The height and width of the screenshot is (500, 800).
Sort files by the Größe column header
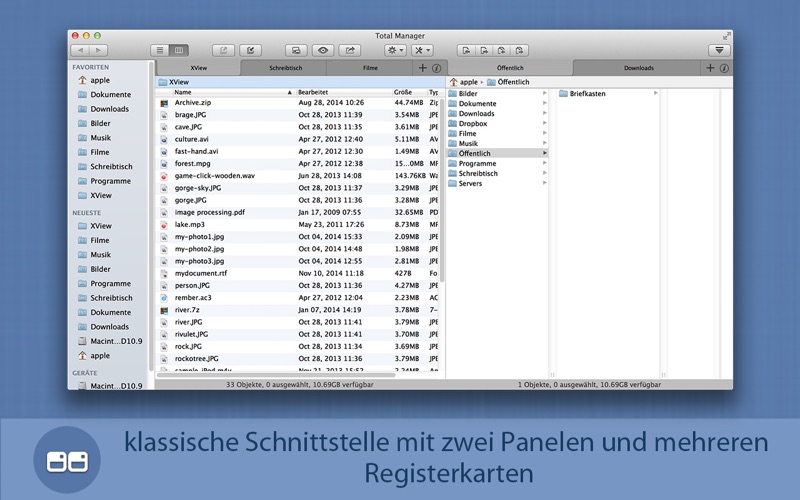tap(409, 92)
